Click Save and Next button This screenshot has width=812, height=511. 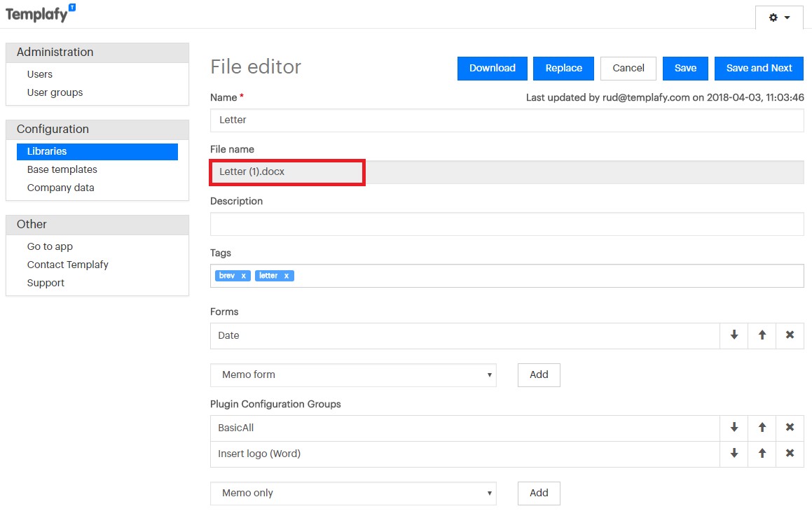[x=759, y=69]
